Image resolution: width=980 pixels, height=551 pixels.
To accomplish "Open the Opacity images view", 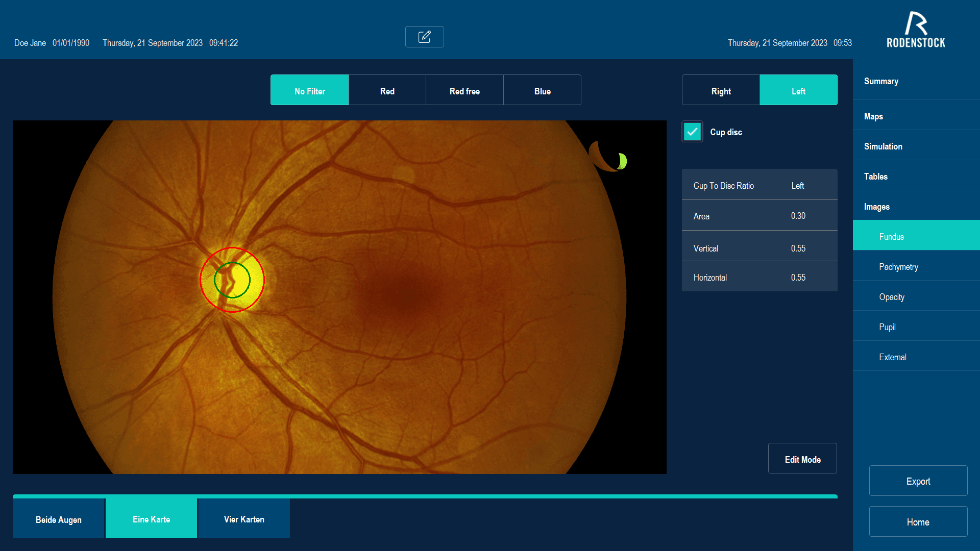I will 892,297.
